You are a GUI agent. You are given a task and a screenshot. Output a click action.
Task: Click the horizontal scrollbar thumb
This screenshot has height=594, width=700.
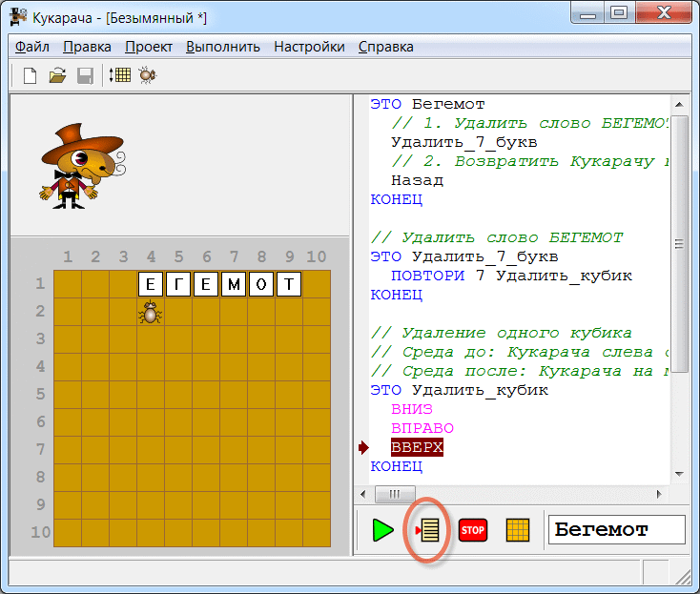click(x=395, y=494)
